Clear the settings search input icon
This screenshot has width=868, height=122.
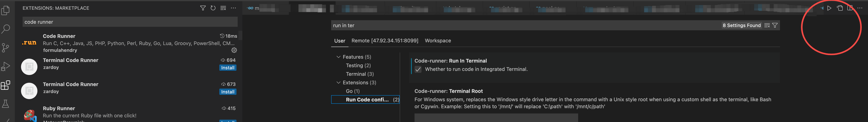pyautogui.click(x=767, y=25)
